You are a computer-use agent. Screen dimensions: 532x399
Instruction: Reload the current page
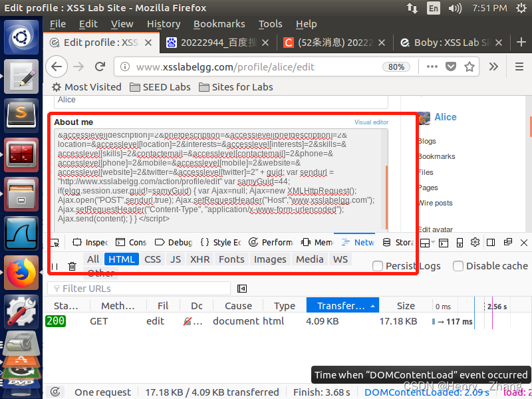[x=100, y=66]
